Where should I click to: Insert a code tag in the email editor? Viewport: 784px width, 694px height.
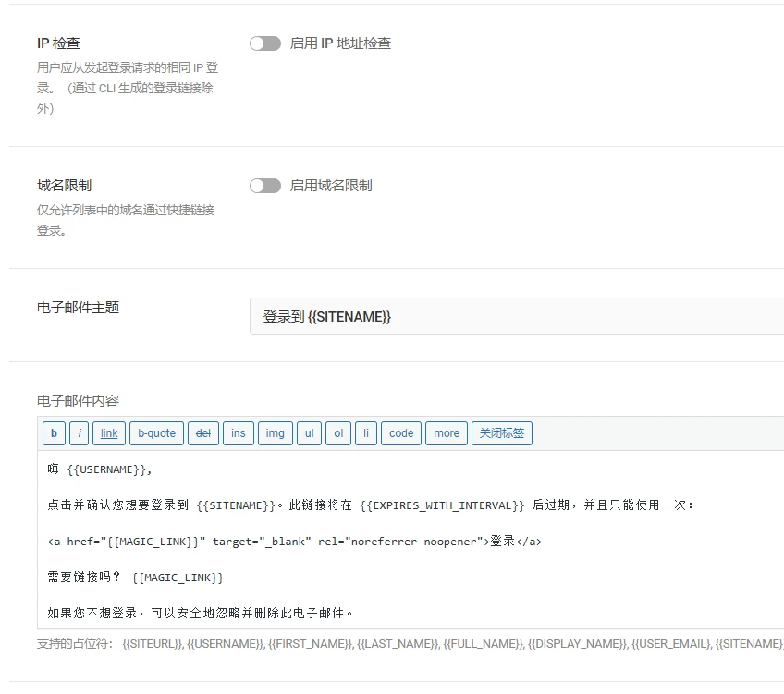[x=400, y=432]
